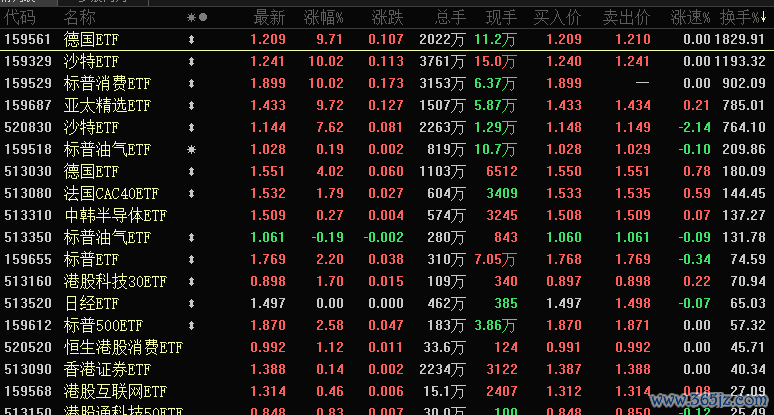
Task: Open 港股互联网ETF name cell
Action: click(x=116, y=391)
